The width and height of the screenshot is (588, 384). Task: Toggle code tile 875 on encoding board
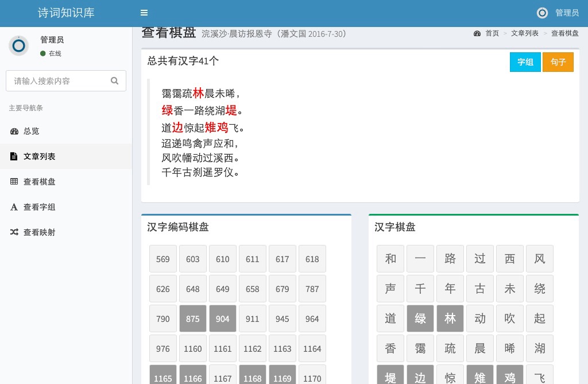tap(193, 318)
